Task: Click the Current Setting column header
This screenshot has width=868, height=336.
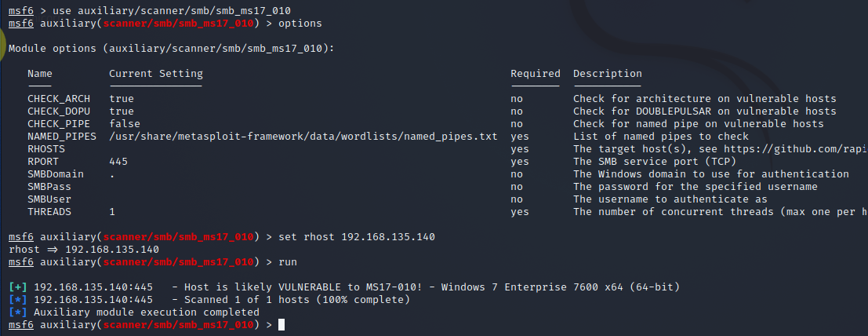Action: 155,74
